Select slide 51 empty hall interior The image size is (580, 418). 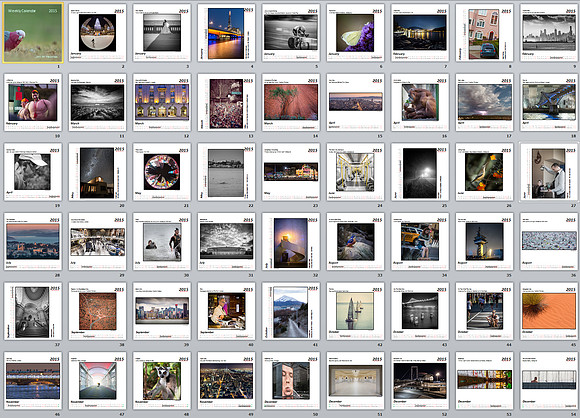[355, 381]
